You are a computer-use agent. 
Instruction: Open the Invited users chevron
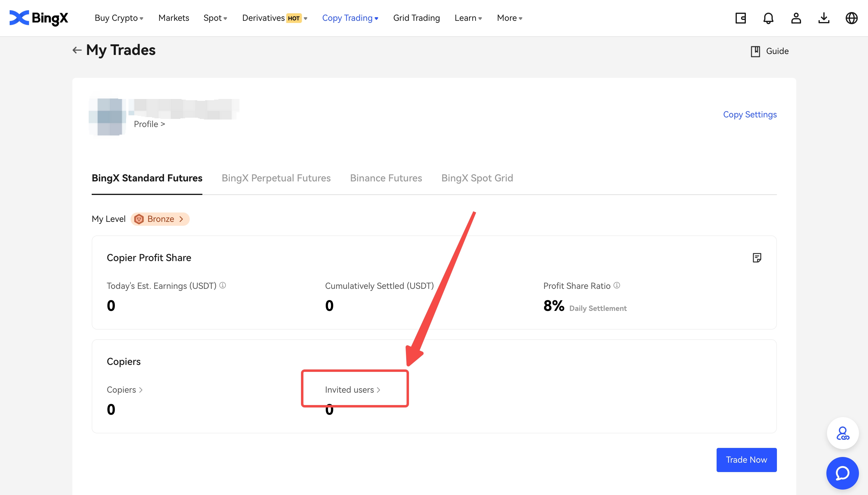coord(379,390)
